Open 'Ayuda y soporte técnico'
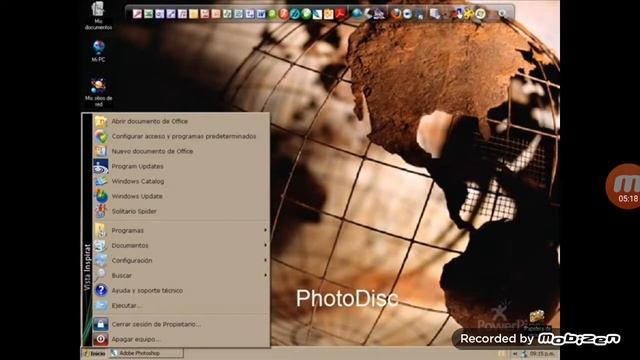The height and width of the screenshot is (360, 640). pos(180,291)
